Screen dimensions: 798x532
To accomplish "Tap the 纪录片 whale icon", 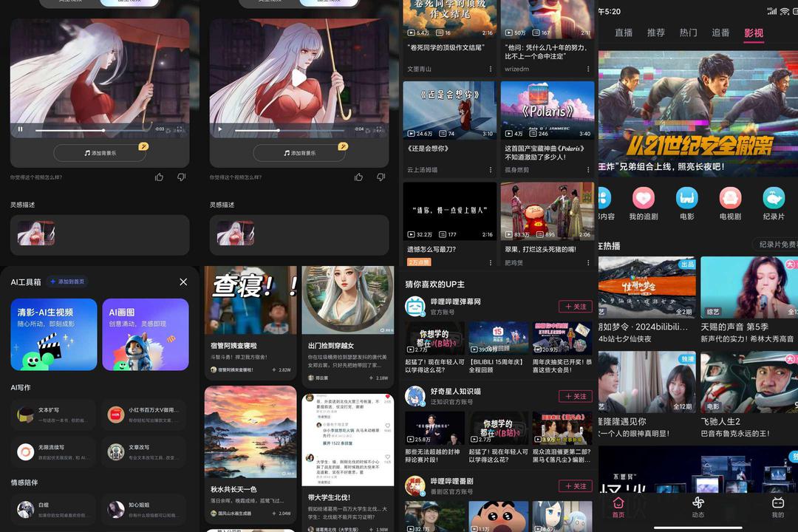I will [773, 198].
